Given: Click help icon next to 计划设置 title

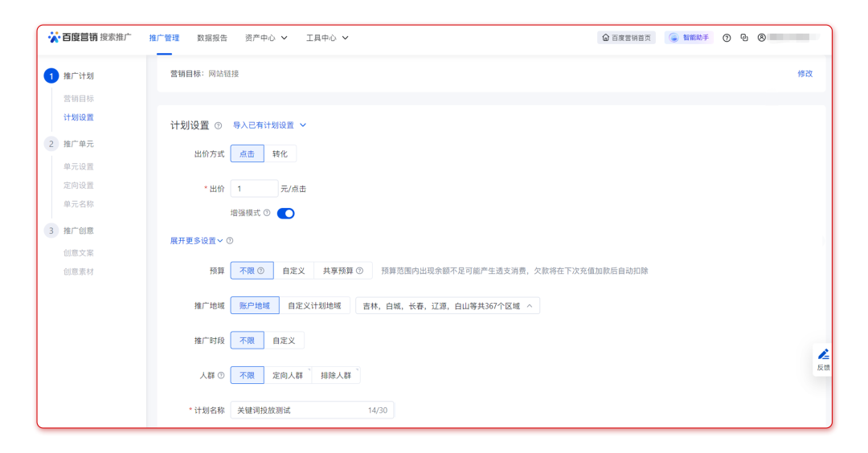Looking at the screenshot, I should (x=218, y=126).
